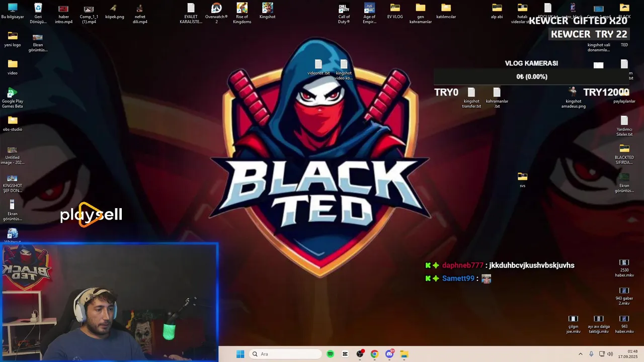
Task: Launch Google Play Games Beta
Action: (x=13, y=98)
